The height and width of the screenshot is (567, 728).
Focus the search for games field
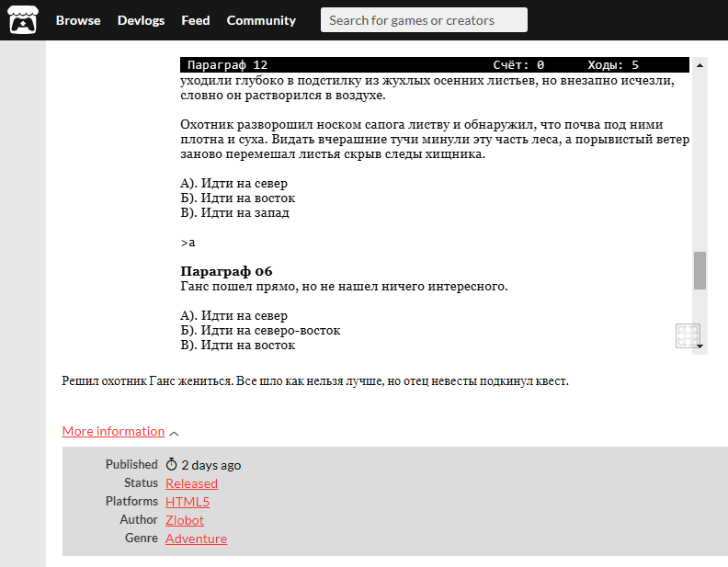pyautogui.click(x=424, y=20)
